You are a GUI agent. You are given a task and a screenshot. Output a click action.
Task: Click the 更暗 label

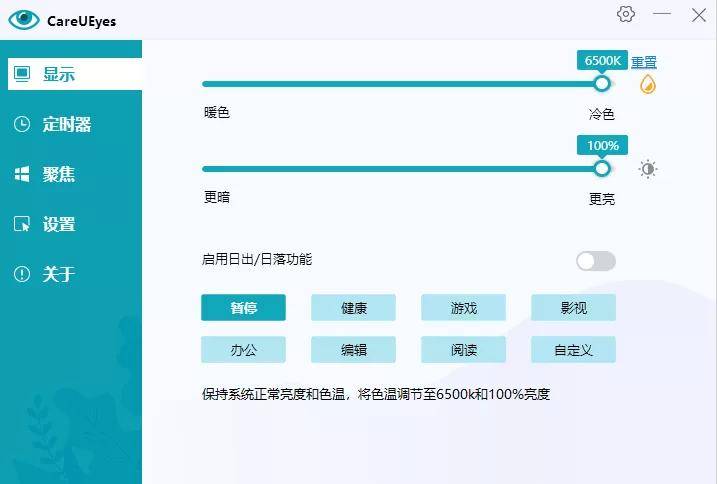pos(217,197)
